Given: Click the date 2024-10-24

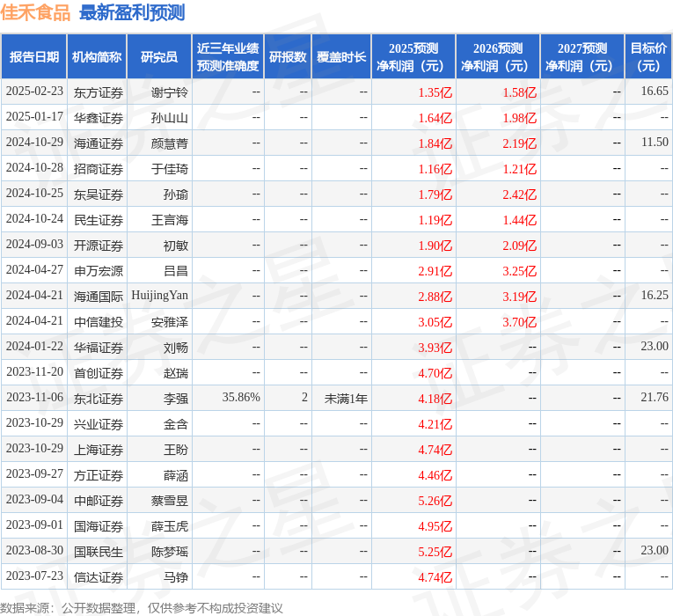Looking at the screenshot, I should pyautogui.click(x=34, y=219).
